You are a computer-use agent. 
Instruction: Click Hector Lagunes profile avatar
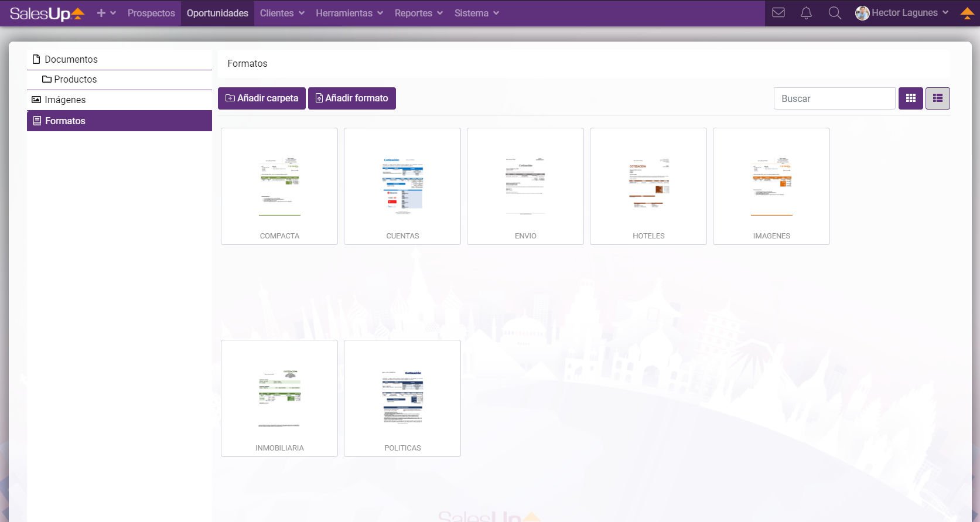tap(862, 13)
